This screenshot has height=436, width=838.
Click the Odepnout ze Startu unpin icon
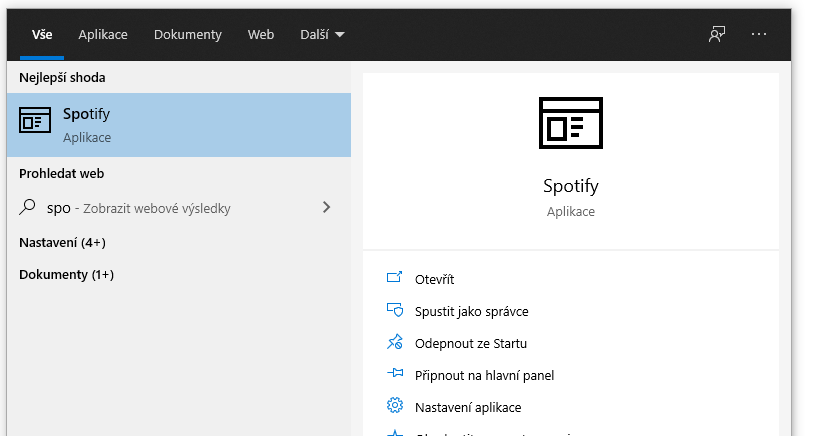[394, 343]
